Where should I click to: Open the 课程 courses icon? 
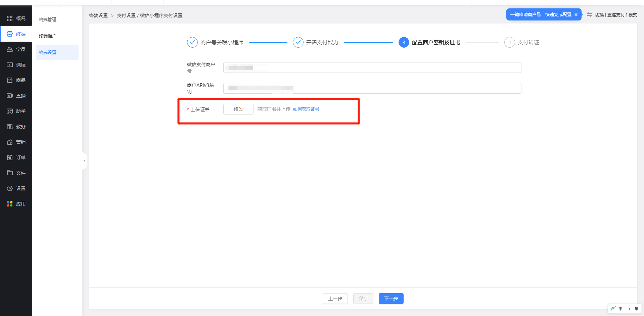[10, 65]
